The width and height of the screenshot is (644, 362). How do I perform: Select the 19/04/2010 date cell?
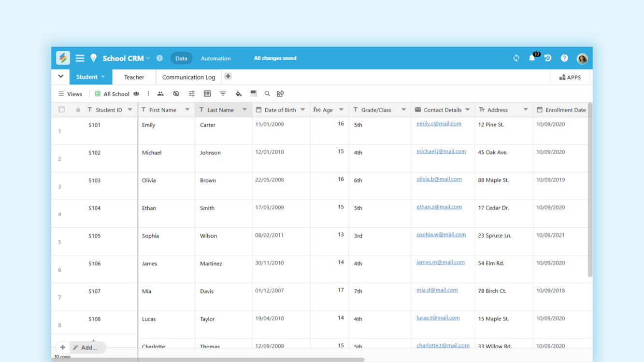(x=281, y=325)
